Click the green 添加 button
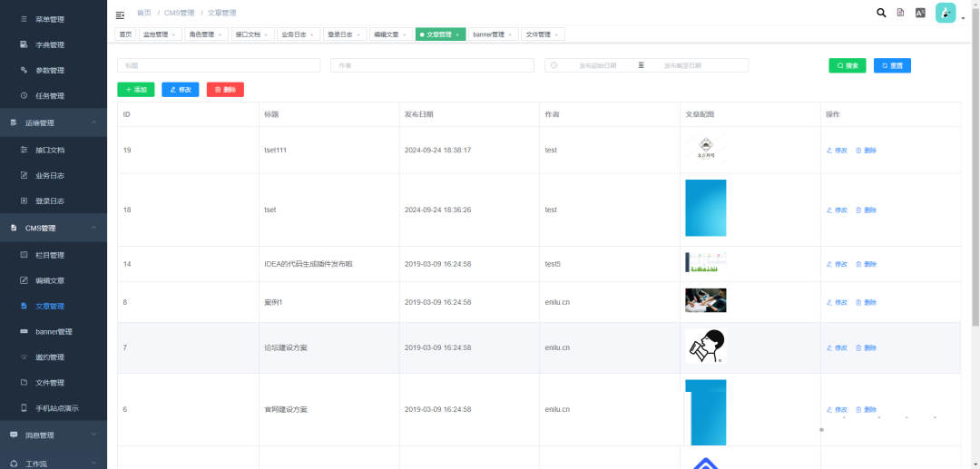This screenshot has height=469, width=980. point(135,90)
